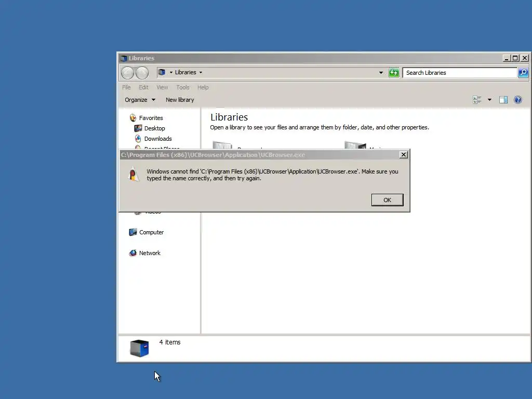The width and height of the screenshot is (532, 399).
Task: Expand the arrow after Libraries in address bar
Action: tap(201, 72)
